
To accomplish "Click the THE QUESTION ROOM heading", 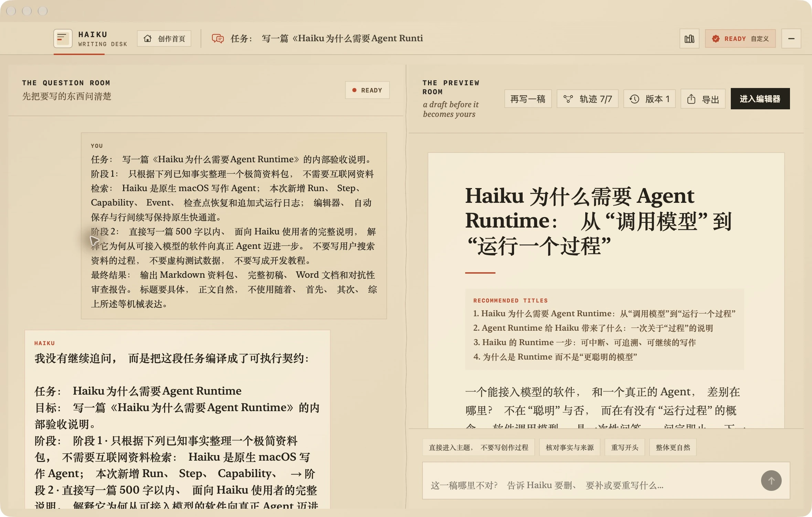I will (x=66, y=83).
